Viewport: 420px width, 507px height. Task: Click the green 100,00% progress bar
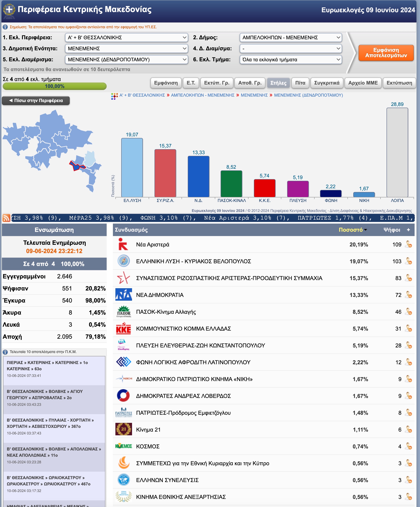[x=55, y=86]
